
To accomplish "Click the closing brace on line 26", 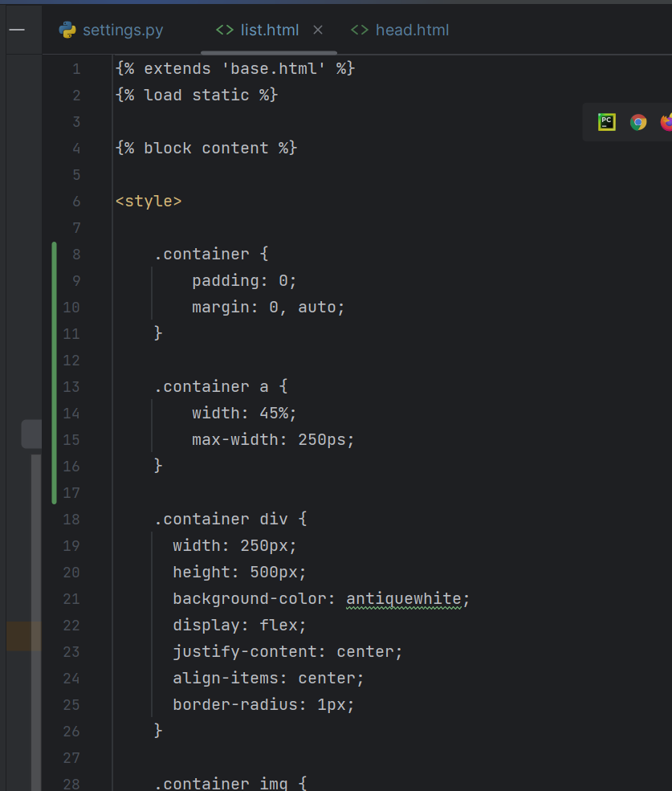I will (x=158, y=731).
